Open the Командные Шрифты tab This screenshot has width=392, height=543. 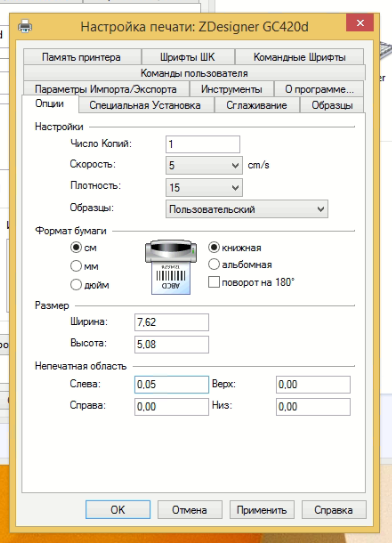tap(300, 57)
